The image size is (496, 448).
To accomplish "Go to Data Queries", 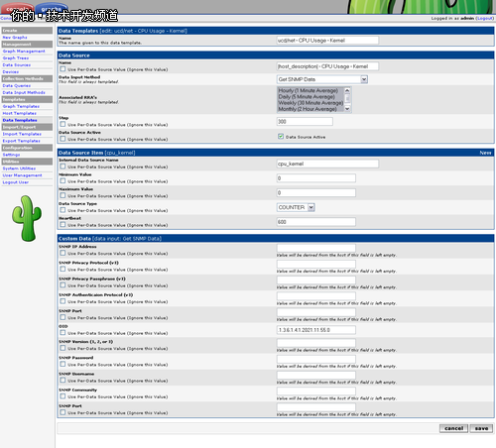I will click(x=17, y=86).
